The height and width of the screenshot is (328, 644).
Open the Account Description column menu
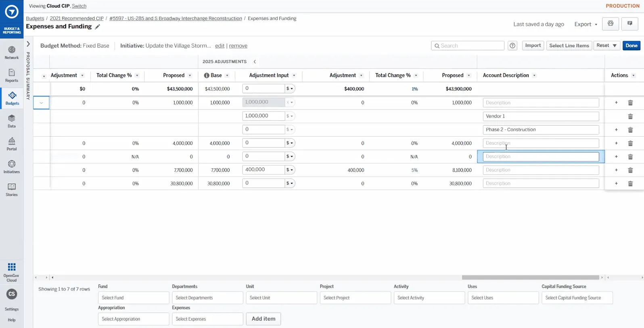click(534, 75)
